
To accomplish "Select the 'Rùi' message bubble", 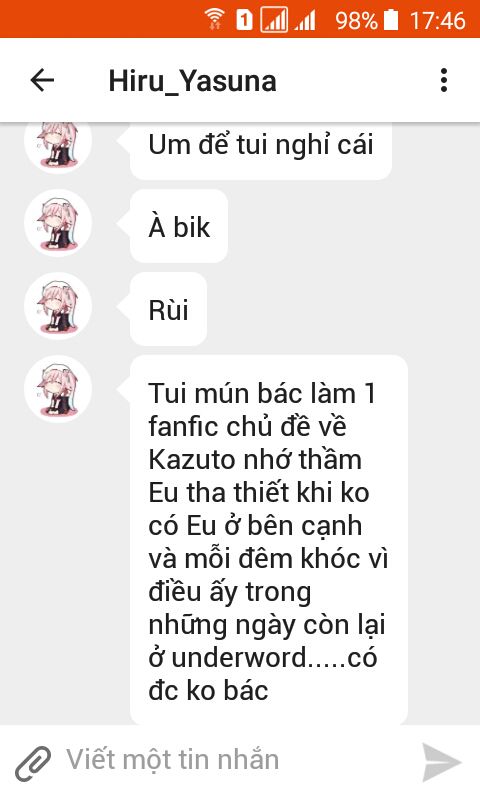I will (x=168, y=310).
